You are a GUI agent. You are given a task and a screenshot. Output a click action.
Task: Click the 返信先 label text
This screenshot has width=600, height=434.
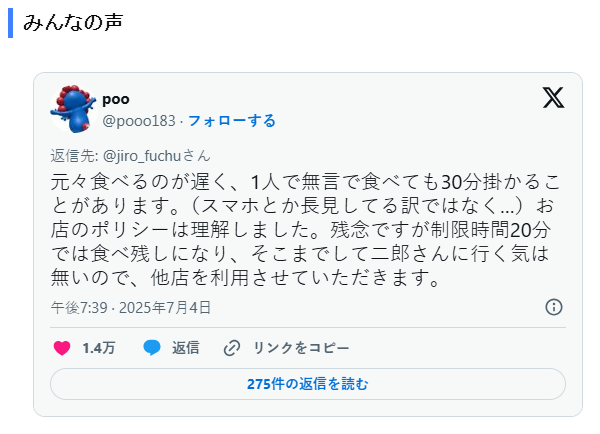pyautogui.click(x=72, y=156)
